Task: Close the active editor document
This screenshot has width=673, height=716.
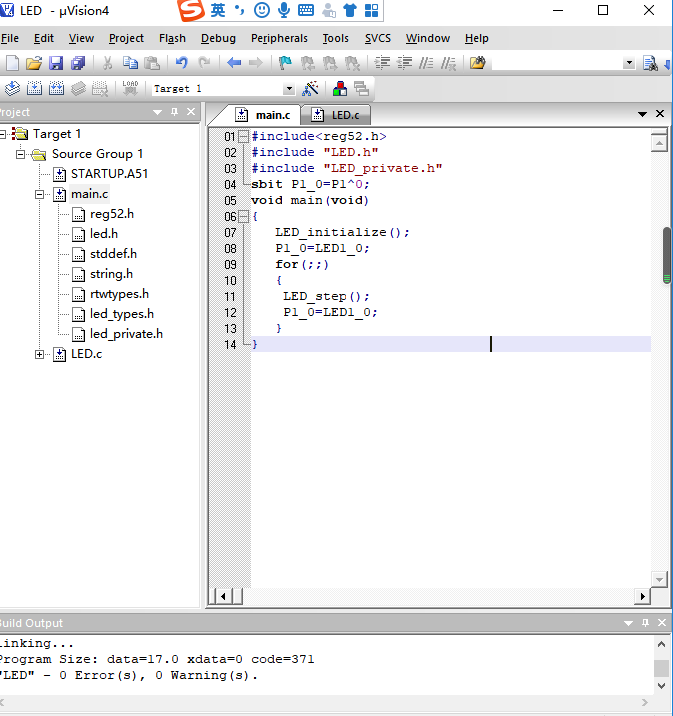Action: click(660, 114)
